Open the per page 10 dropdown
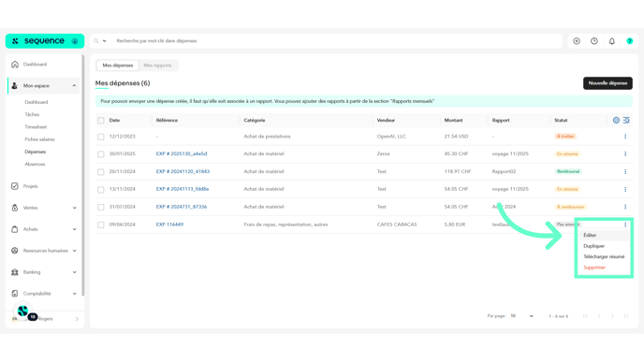 tap(521, 316)
